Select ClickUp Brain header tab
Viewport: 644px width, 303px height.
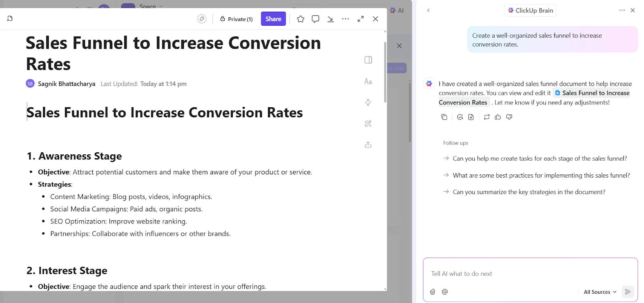tap(530, 10)
